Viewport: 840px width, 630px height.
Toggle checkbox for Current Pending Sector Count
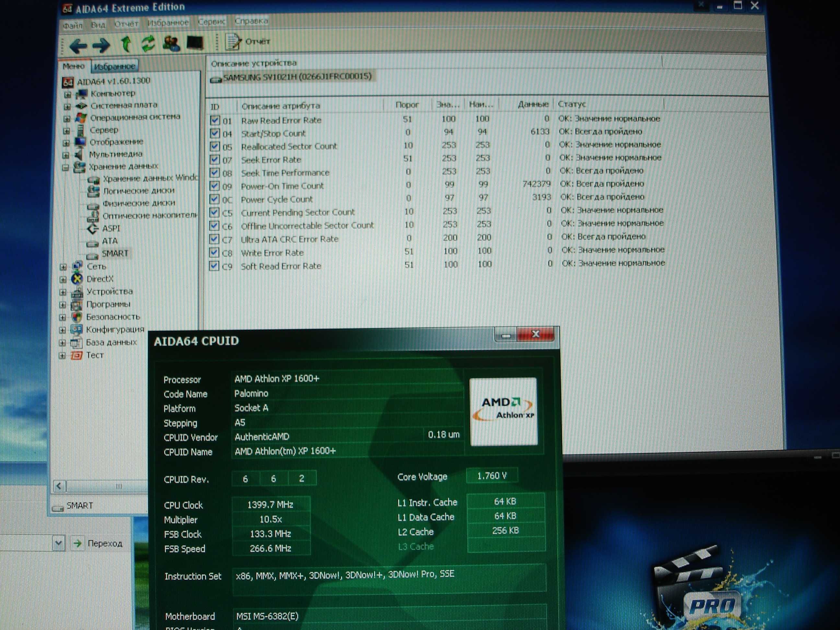tap(214, 213)
